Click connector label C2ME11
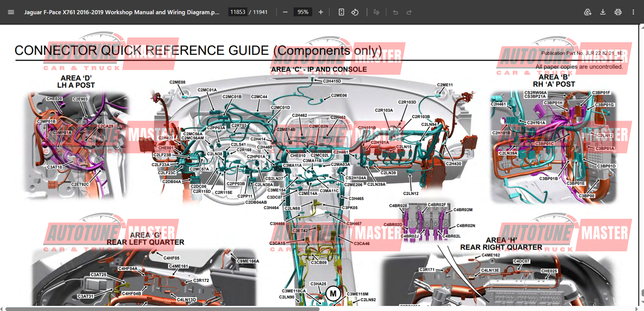 (x=445, y=85)
